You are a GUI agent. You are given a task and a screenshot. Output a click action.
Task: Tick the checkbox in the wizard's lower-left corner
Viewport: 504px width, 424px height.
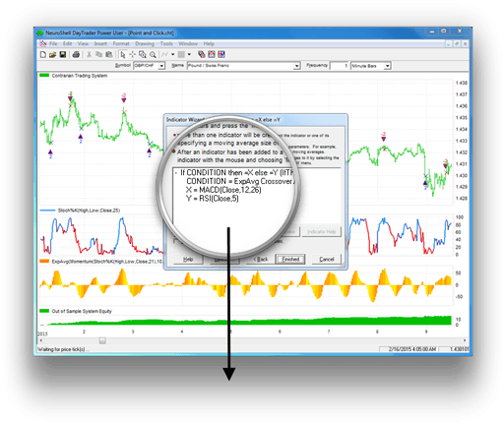point(175,241)
